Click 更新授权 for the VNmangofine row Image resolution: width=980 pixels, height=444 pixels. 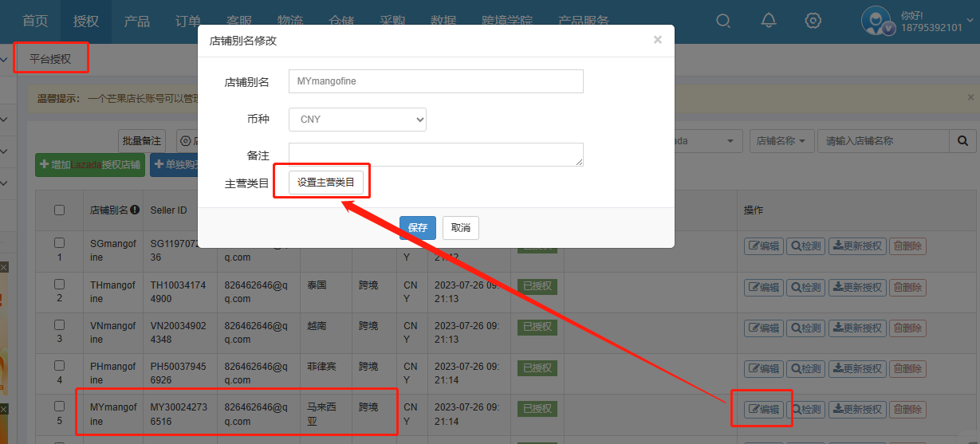click(x=857, y=328)
